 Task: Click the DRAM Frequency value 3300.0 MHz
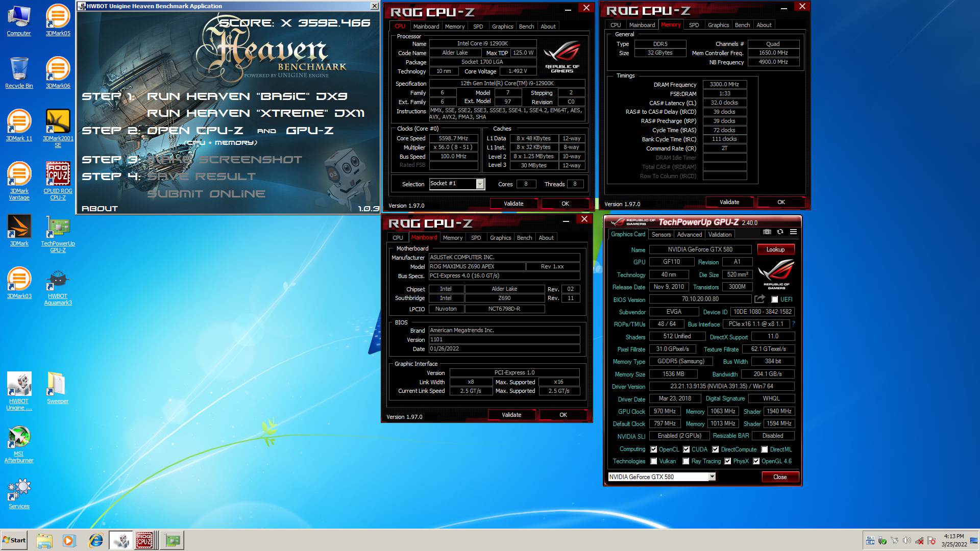click(x=724, y=85)
